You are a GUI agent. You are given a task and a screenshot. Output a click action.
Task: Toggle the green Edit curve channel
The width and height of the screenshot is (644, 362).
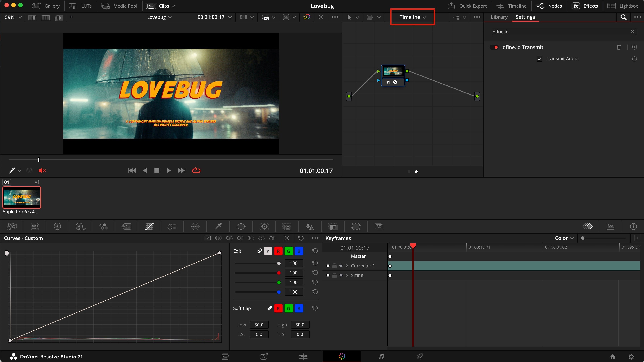[x=289, y=251]
